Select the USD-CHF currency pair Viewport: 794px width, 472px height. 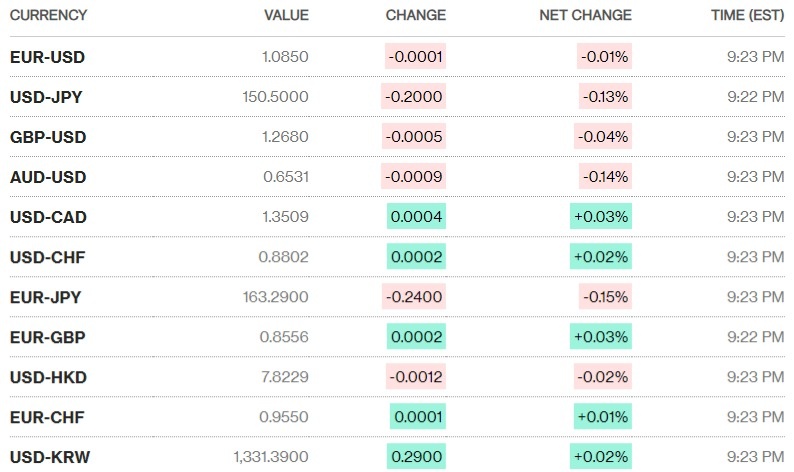(x=47, y=257)
